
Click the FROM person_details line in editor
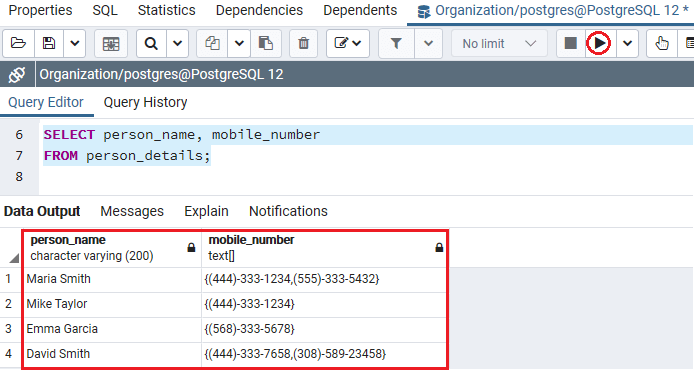coord(127,156)
